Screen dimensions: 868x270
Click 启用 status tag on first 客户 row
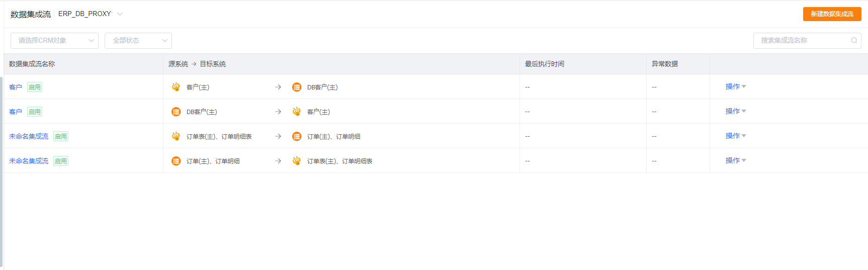point(35,87)
